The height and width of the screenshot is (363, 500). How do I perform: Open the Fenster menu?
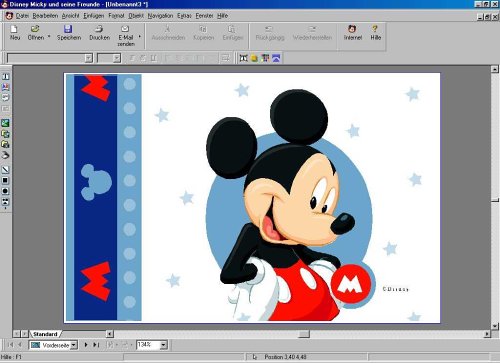204,16
